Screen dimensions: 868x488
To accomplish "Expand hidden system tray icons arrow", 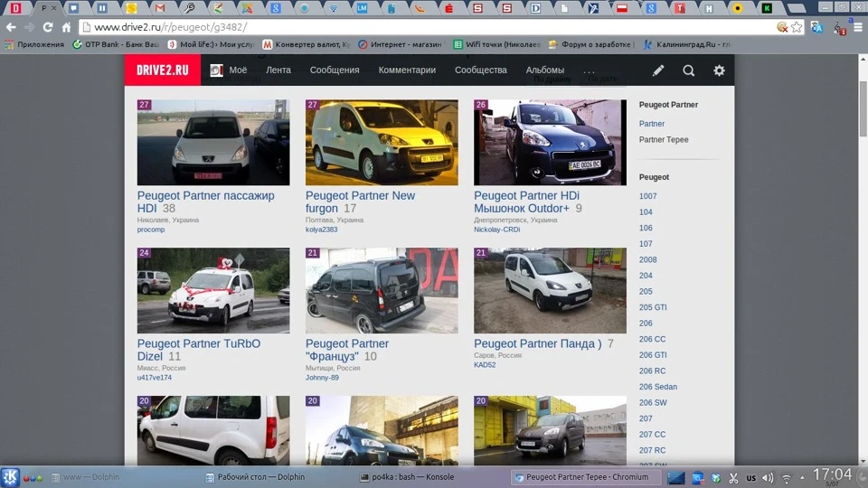I will point(802,477).
